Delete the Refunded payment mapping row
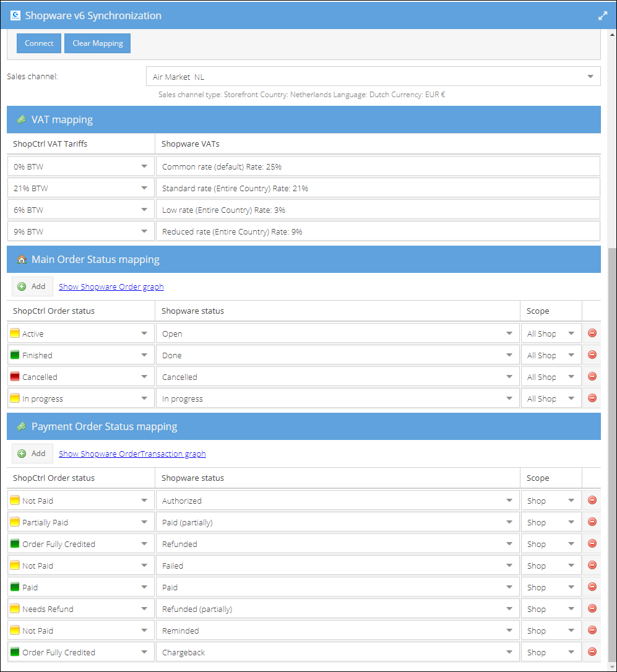Image resolution: width=617 pixels, height=672 pixels. click(x=592, y=543)
